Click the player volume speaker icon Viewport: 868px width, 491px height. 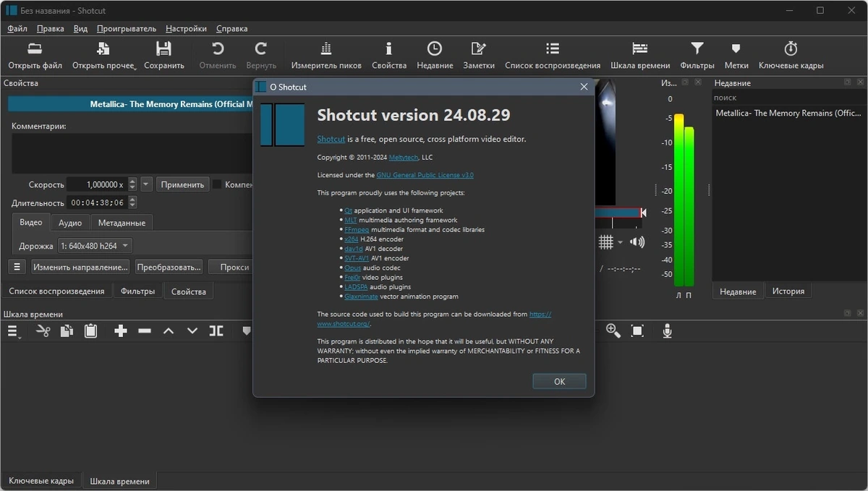coord(637,242)
